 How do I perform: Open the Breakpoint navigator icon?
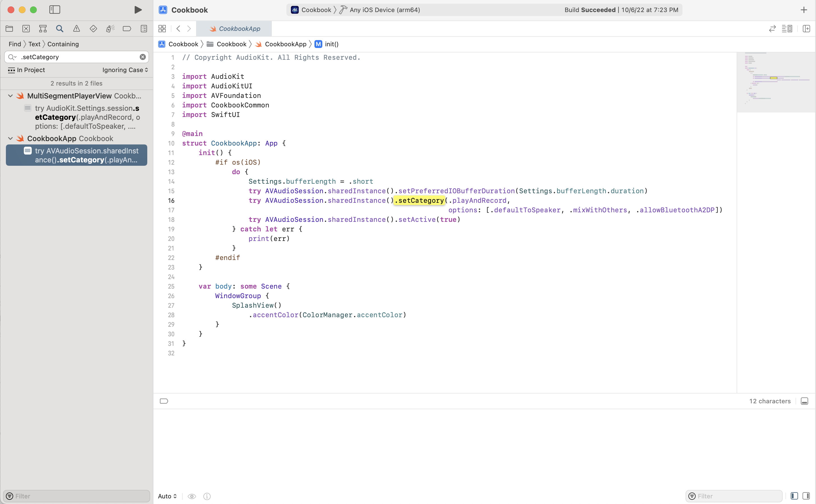[x=127, y=29]
